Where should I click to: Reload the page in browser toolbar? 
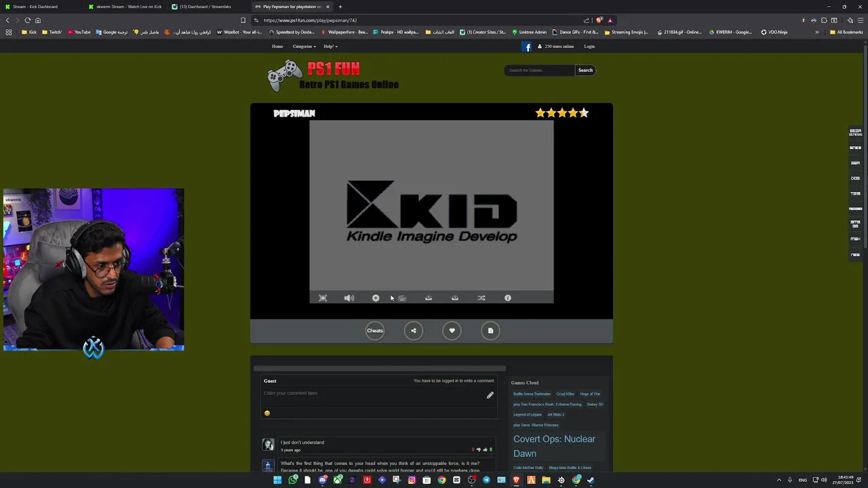[28, 20]
